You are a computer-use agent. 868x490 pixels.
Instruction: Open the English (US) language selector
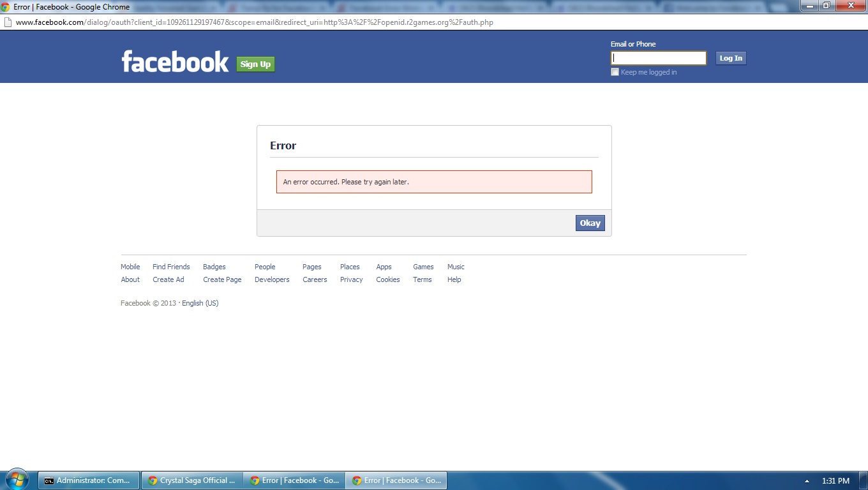200,303
